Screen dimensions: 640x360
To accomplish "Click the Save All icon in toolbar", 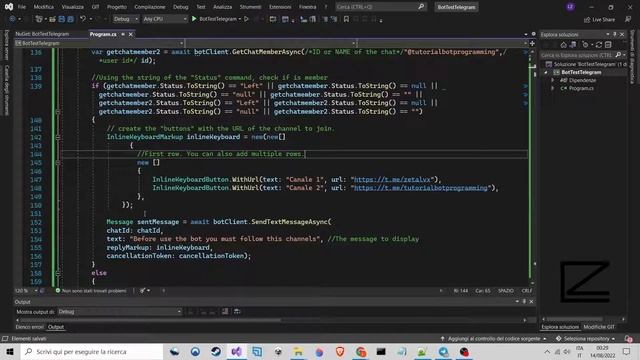I will click(x=71, y=19).
